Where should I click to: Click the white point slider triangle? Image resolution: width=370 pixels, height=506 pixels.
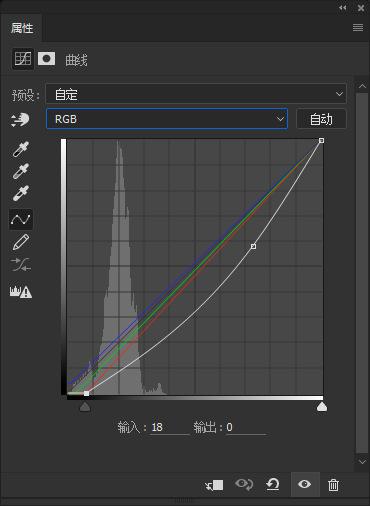click(322, 406)
